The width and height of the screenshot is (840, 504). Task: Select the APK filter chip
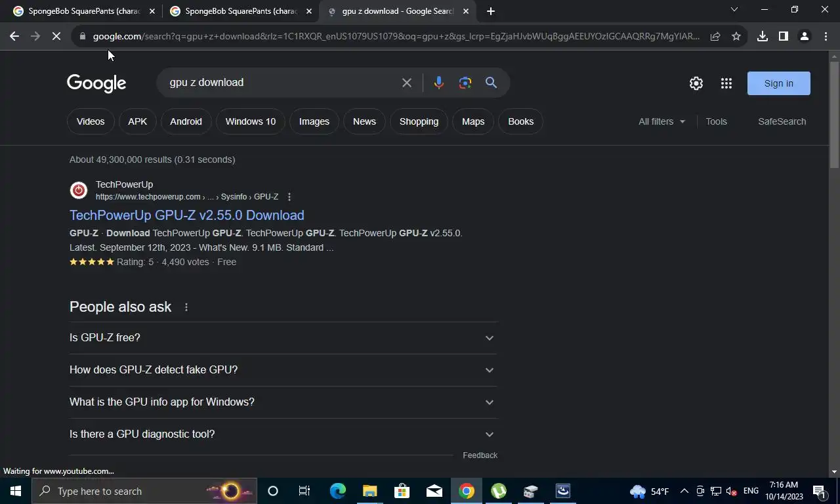(x=137, y=121)
